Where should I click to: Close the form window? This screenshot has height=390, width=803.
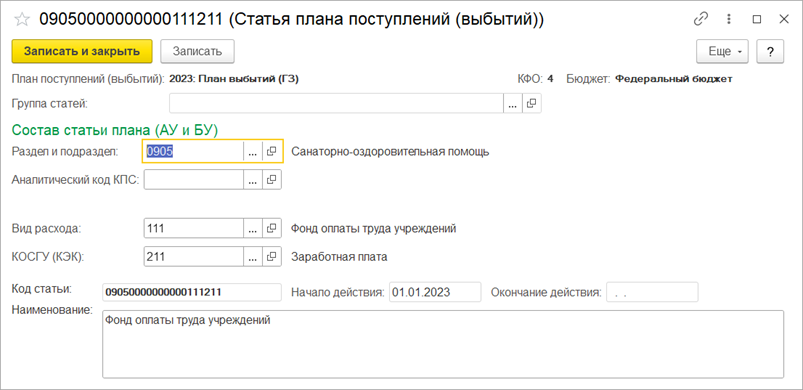click(784, 19)
